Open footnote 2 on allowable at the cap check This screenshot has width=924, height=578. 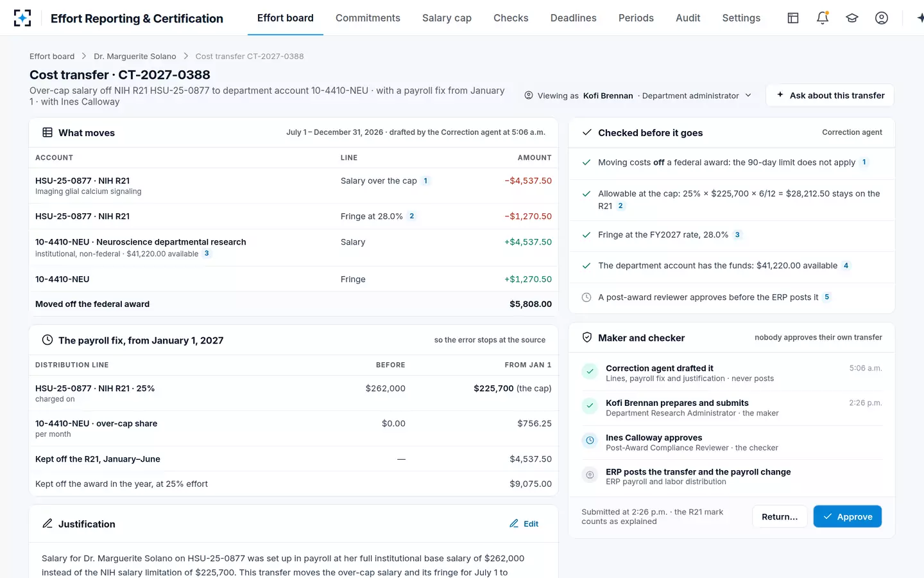pyautogui.click(x=620, y=206)
